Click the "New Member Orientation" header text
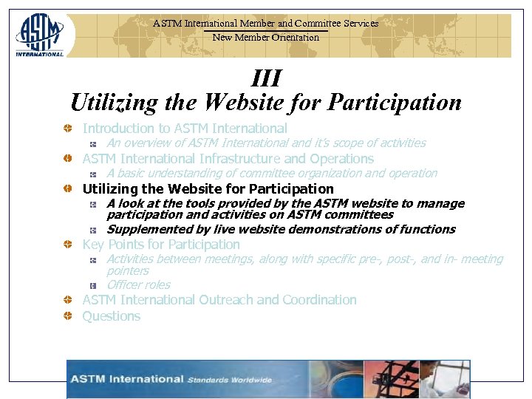 click(266, 38)
